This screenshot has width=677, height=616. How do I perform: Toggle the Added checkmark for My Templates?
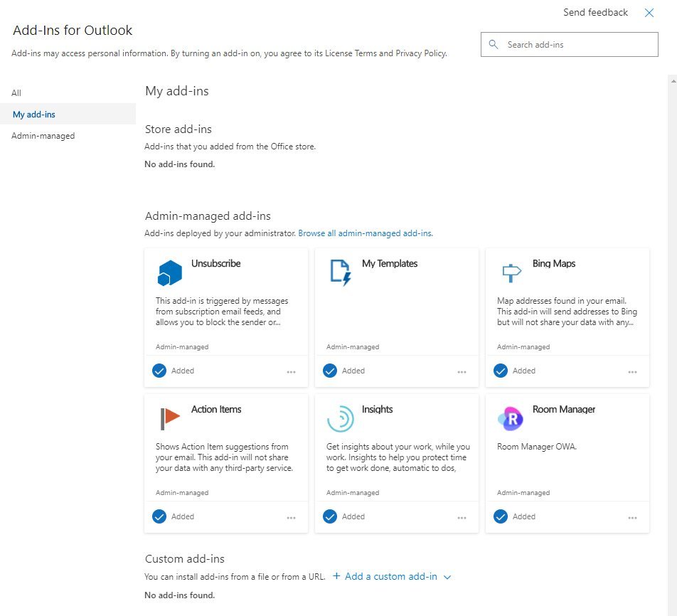tap(330, 371)
